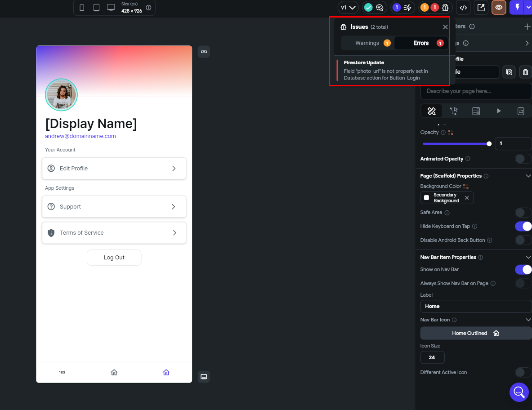The width and height of the screenshot is (532, 410).
Task: Select the tablet device size icon
Action: point(96,8)
